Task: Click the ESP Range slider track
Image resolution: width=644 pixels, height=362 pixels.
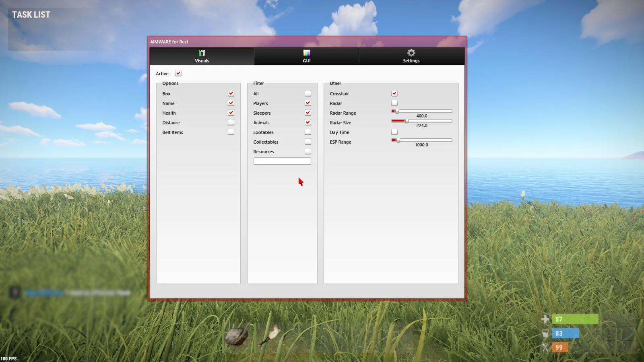Action: [x=422, y=140]
